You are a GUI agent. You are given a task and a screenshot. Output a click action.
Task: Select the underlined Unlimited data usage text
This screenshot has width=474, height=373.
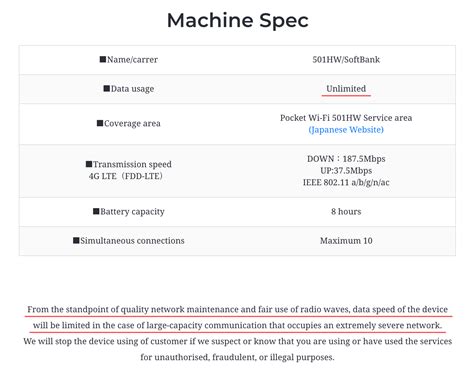[346, 89]
